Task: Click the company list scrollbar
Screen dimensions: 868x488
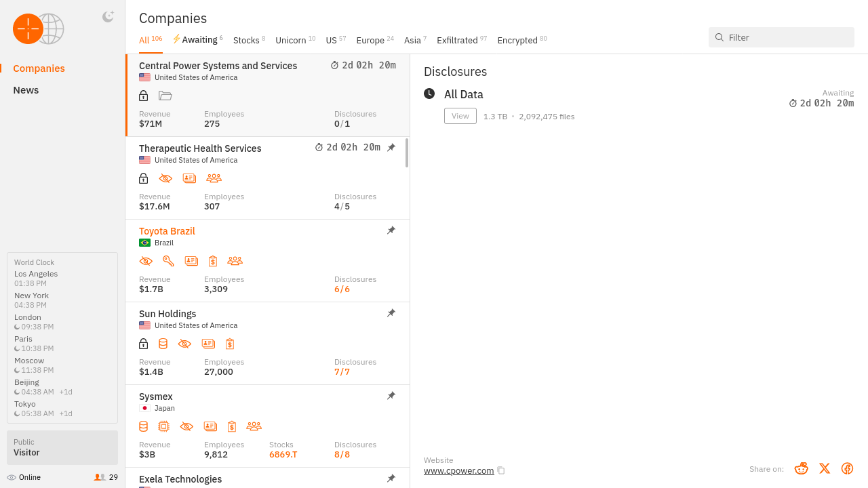Action: click(x=407, y=153)
